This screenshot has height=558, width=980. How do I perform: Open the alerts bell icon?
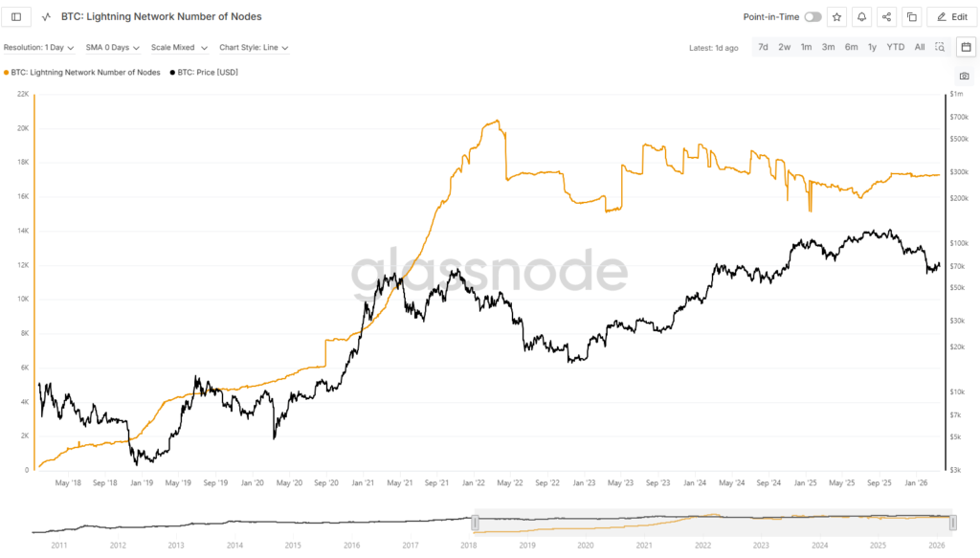click(861, 16)
